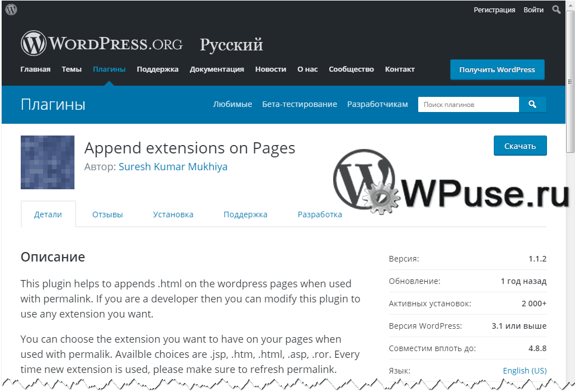Open Любимые plugins link
The image size is (575, 392).
click(x=232, y=104)
